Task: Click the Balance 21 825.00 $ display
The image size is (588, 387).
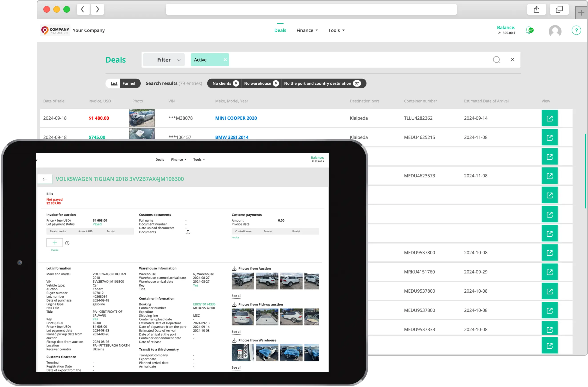Action: pyautogui.click(x=506, y=30)
